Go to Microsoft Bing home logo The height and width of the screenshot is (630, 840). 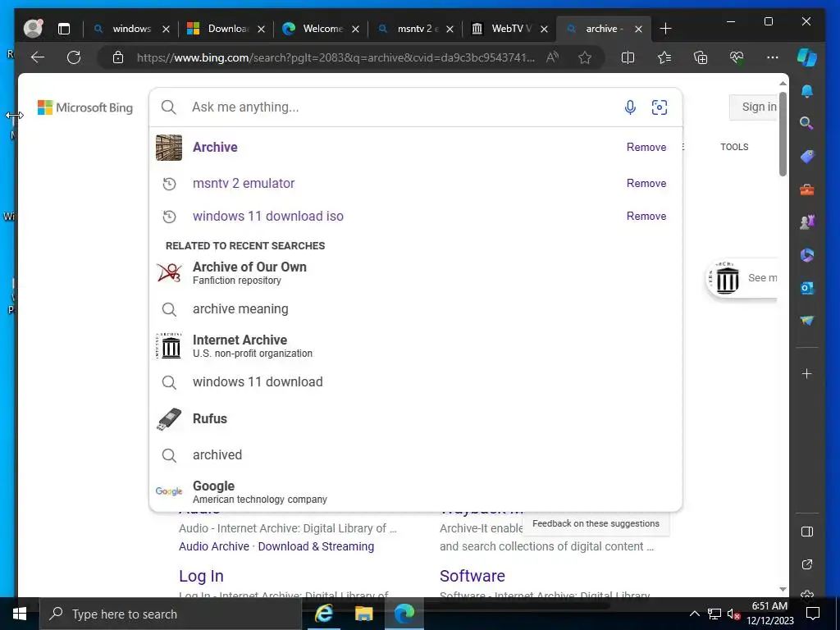tap(85, 107)
